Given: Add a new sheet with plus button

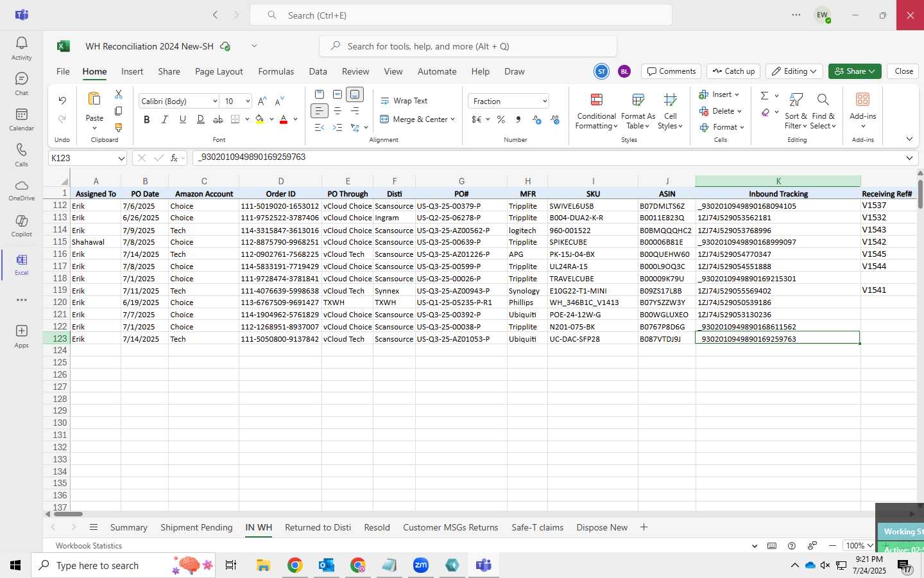Looking at the screenshot, I should coord(644,527).
